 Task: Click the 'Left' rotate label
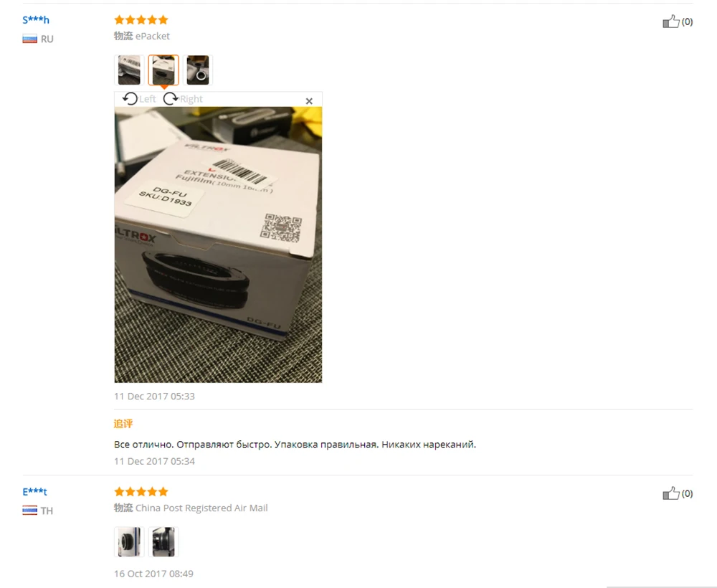pos(147,99)
